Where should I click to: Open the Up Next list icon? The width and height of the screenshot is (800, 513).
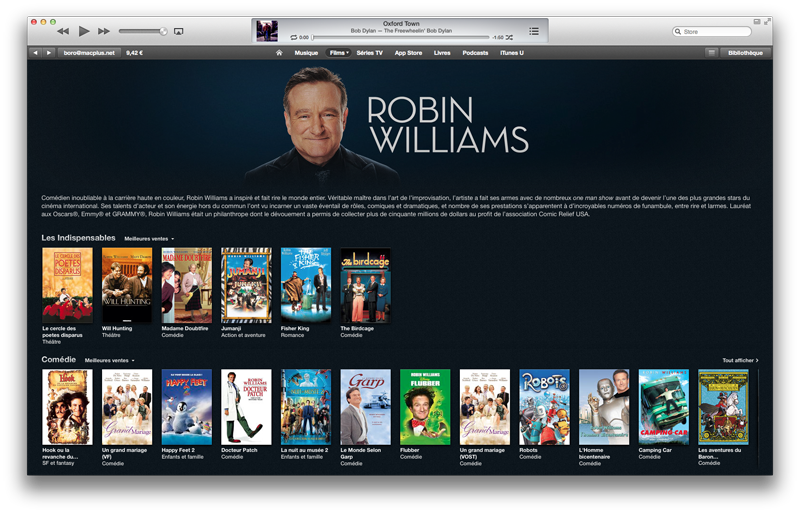point(534,31)
